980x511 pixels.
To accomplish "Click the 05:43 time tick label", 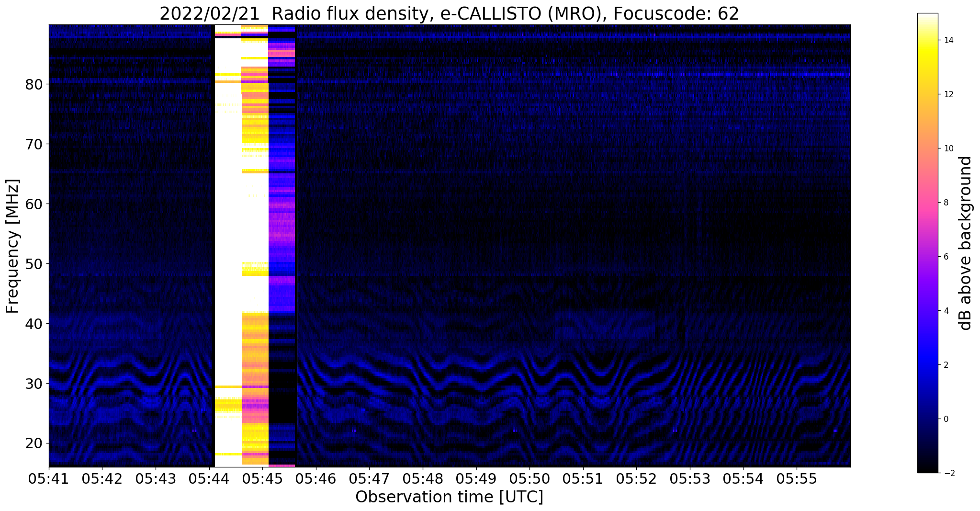I will pyautogui.click(x=156, y=478).
